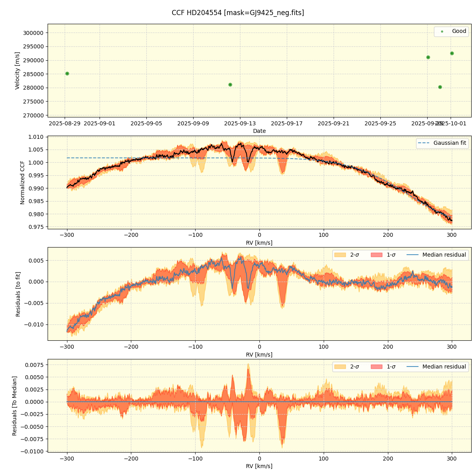Click the 1-σ swatch in 'to fit' legend
The width and height of the screenshot is (476, 476).
tap(376, 255)
